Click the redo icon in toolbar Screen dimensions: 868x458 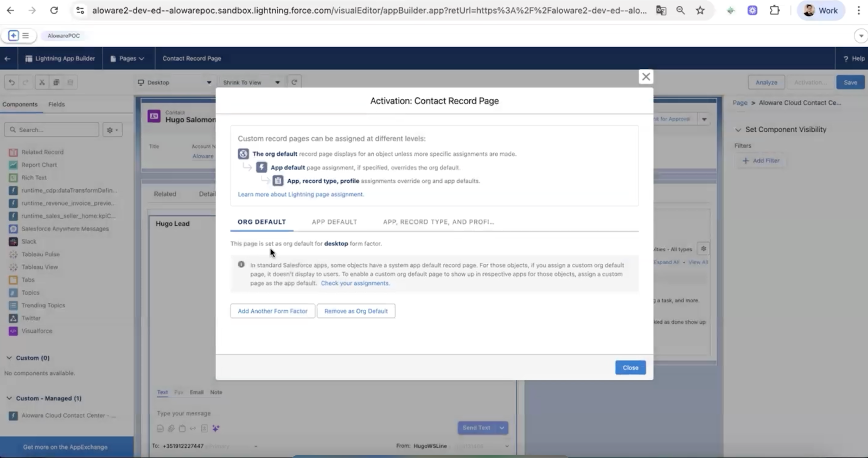(x=25, y=82)
